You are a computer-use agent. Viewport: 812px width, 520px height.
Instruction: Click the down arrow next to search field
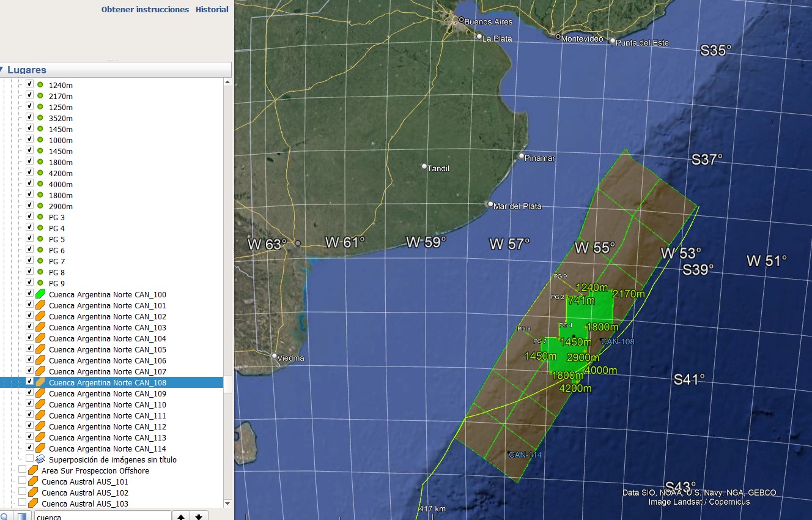tap(199, 516)
